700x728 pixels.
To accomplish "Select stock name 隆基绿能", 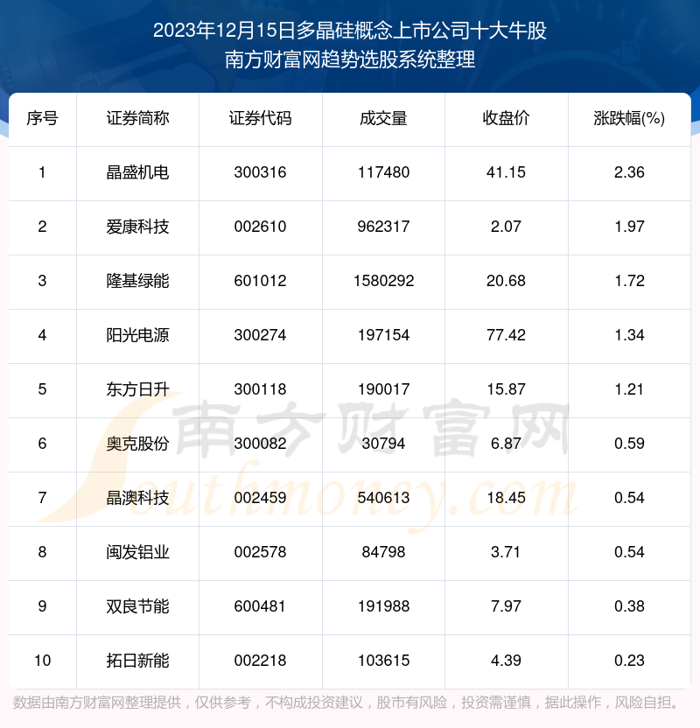I will (137, 281).
